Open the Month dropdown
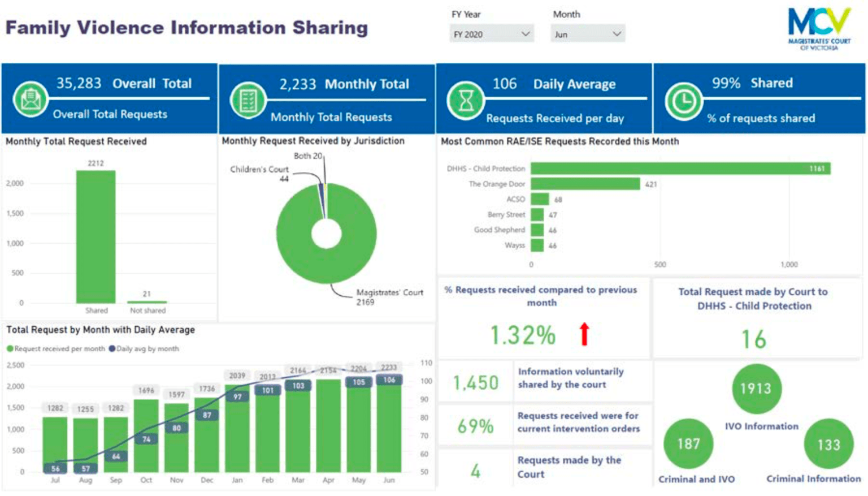This screenshot has height=496, width=868. [587, 33]
